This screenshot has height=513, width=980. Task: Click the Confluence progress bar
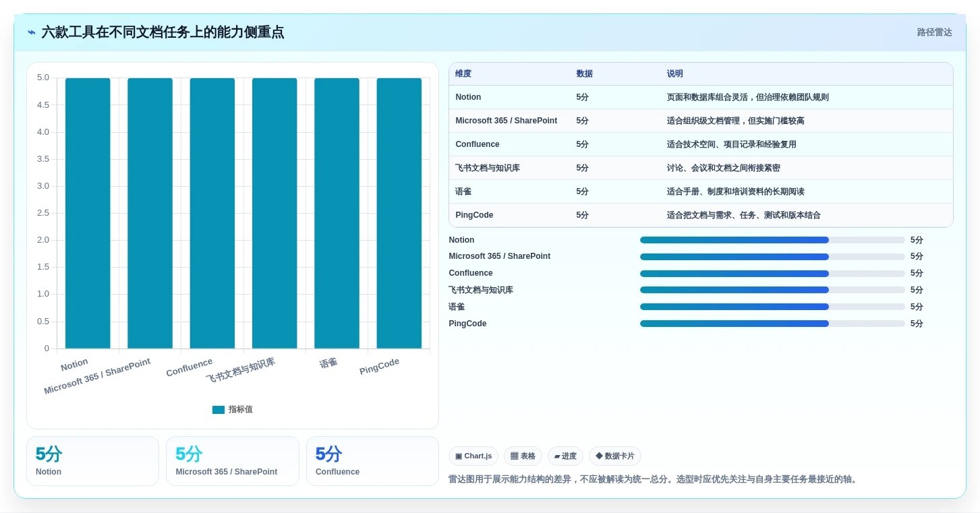pos(772,274)
